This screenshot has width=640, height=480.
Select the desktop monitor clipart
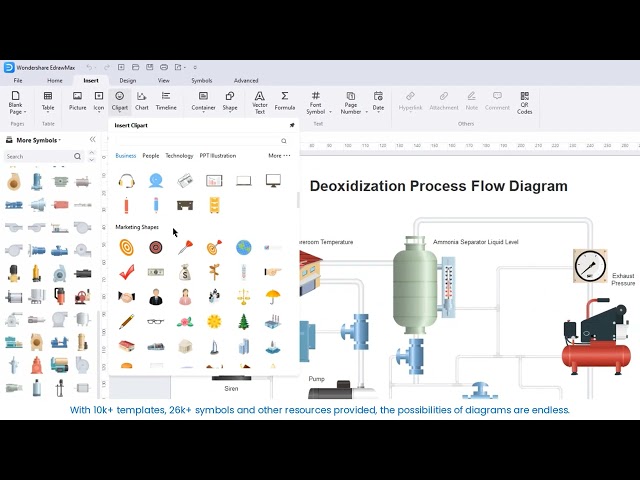pos(273,180)
